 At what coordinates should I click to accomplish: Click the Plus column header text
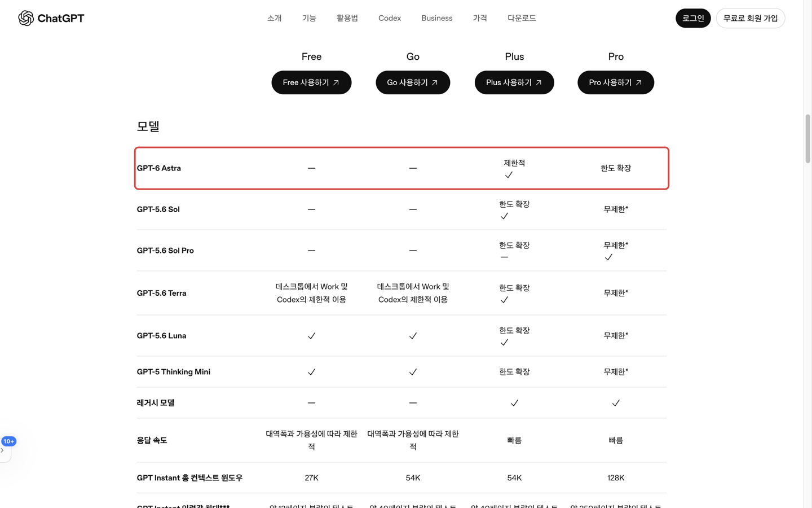pos(514,56)
